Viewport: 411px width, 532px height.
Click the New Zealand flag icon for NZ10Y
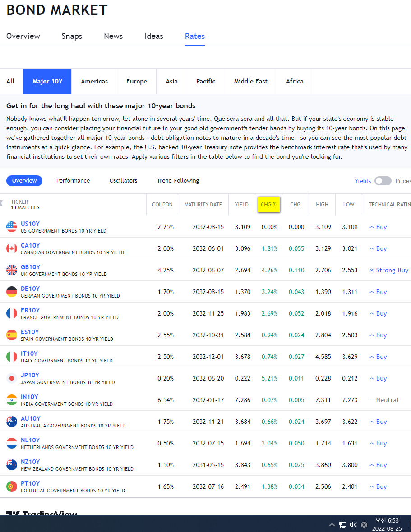pos(12,465)
